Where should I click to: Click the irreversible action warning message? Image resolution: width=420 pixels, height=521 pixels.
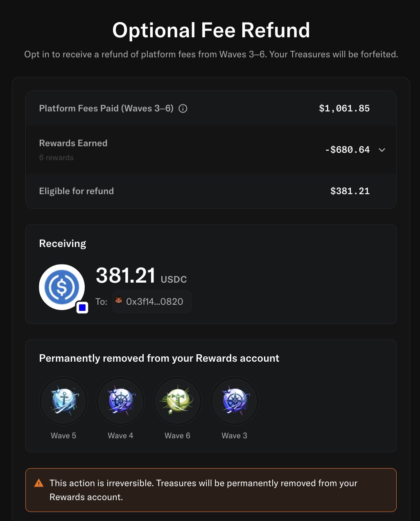pyautogui.click(x=203, y=490)
